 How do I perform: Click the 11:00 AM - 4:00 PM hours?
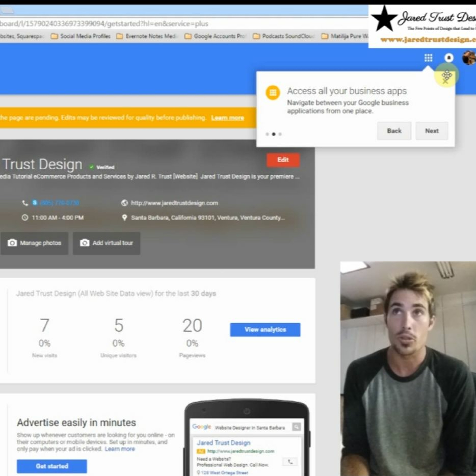tap(58, 218)
